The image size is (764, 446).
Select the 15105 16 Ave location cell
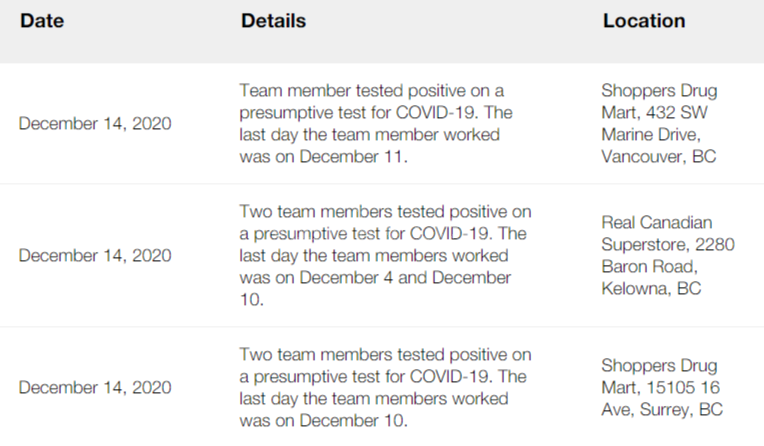coord(662,387)
